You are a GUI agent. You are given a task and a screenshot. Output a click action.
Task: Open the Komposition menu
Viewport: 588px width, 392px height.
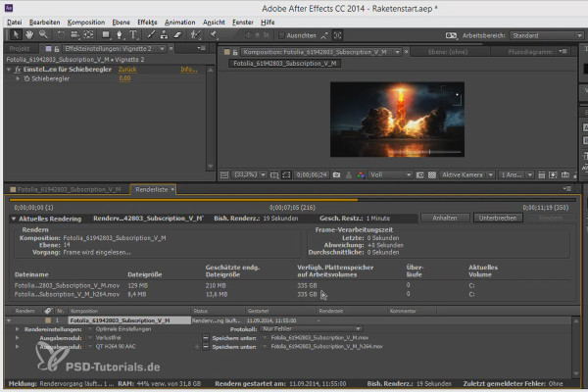point(86,23)
